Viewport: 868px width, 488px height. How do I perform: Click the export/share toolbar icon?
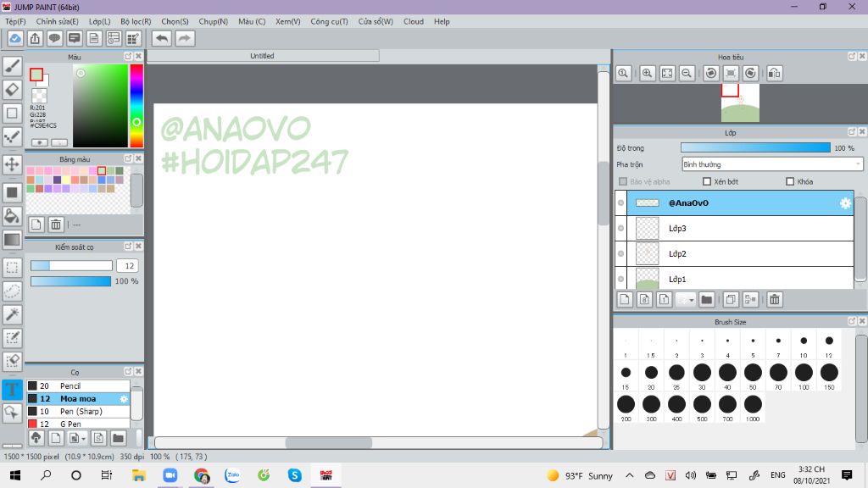(35, 38)
